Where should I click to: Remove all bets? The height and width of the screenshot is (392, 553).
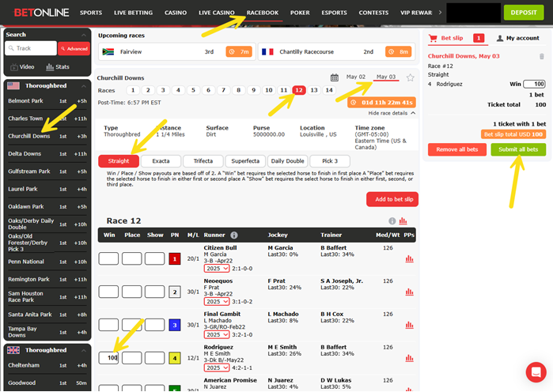[456, 149]
